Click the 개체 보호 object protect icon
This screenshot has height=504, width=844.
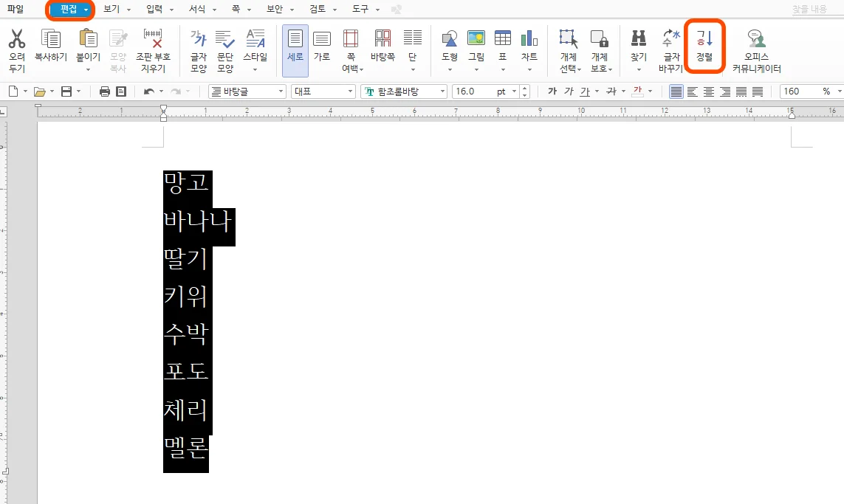point(599,38)
